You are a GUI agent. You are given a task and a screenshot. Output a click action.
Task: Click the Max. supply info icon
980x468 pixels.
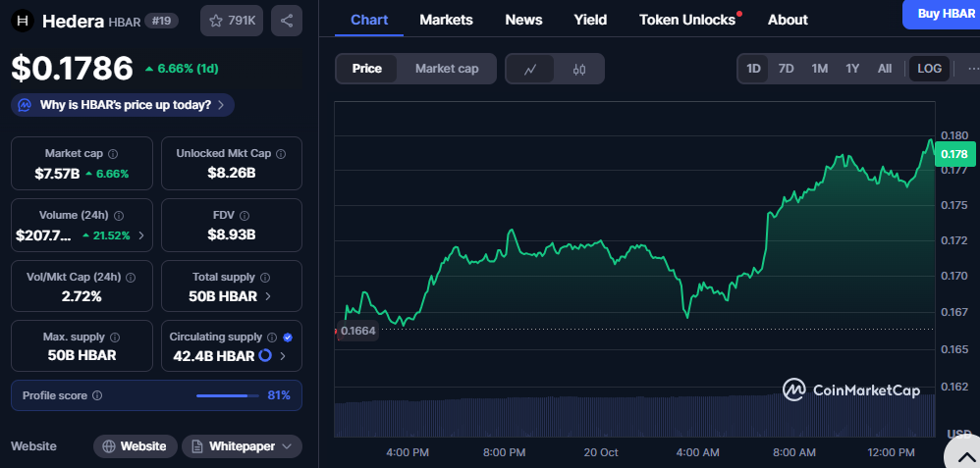(x=113, y=338)
